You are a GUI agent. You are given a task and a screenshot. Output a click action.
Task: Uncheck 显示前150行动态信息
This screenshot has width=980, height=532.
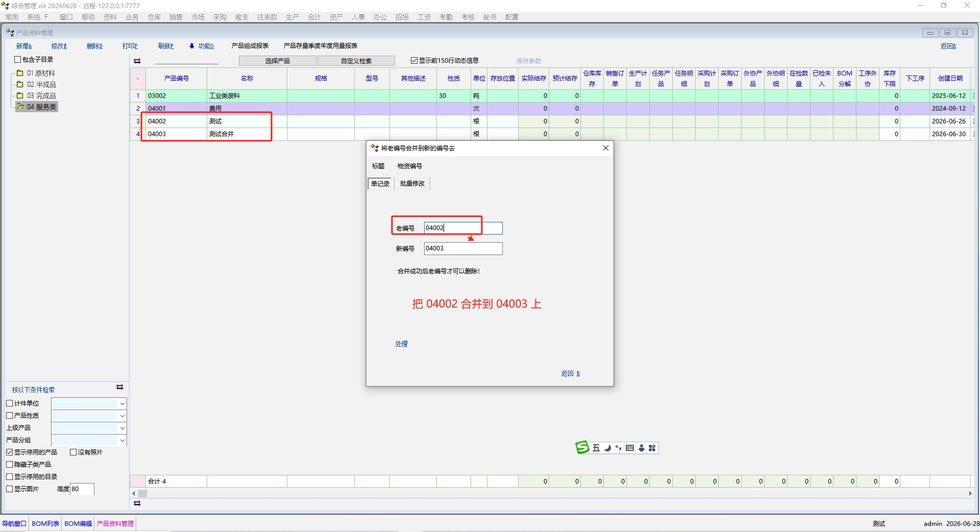414,61
